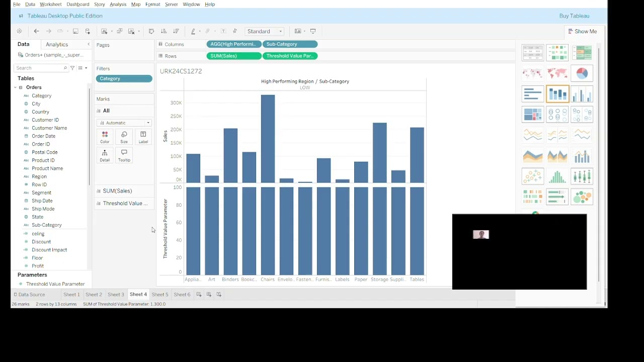Open the dropdown arrow beside Clear Sheet
Image resolution: width=644 pixels, height=362 pixels.
pos(139,31)
